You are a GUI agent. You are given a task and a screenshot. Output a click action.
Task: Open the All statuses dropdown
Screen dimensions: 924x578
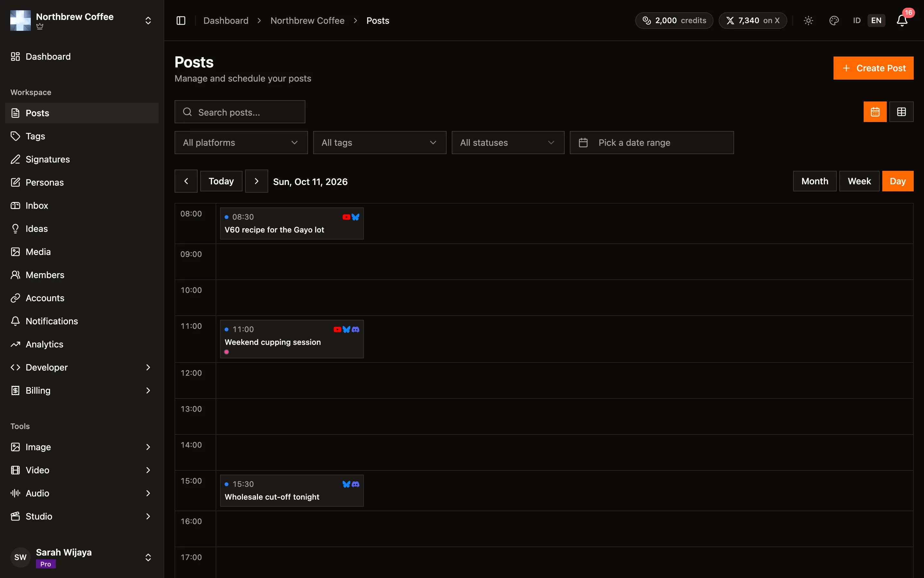click(508, 143)
